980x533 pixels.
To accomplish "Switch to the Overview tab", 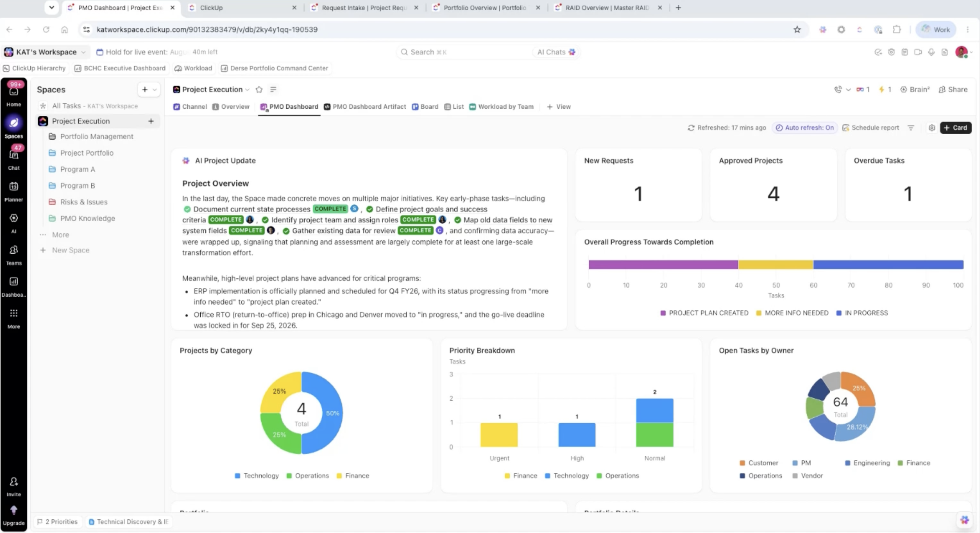I will (x=231, y=107).
